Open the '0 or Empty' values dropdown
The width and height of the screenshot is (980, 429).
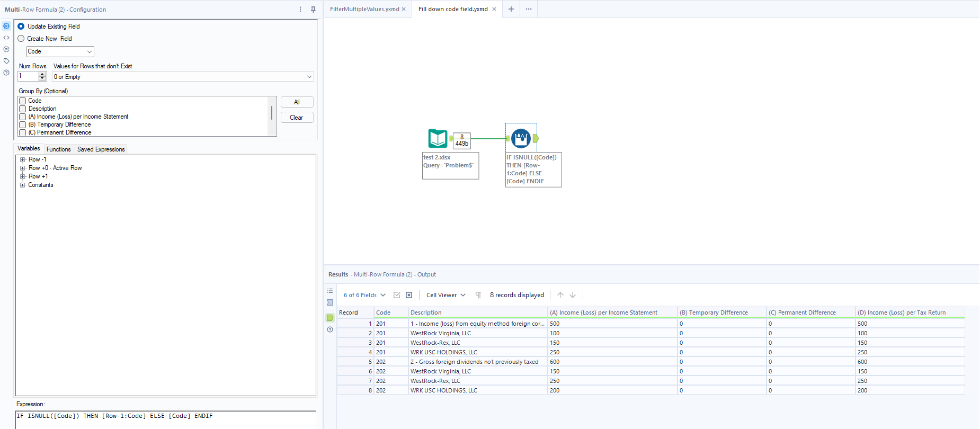[x=183, y=77]
